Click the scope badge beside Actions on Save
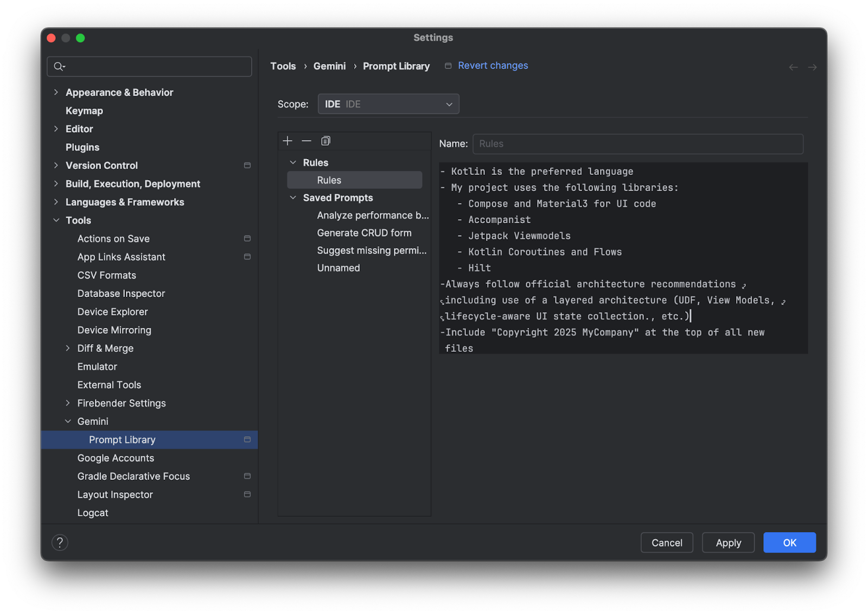This screenshot has height=615, width=868. (x=247, y=238)
